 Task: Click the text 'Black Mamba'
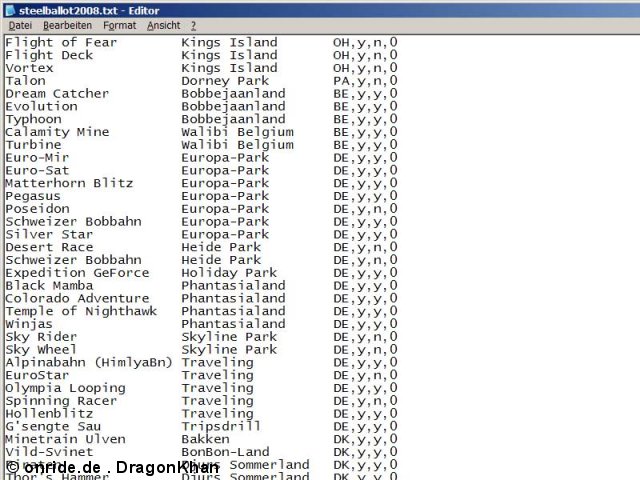[49, 286]
